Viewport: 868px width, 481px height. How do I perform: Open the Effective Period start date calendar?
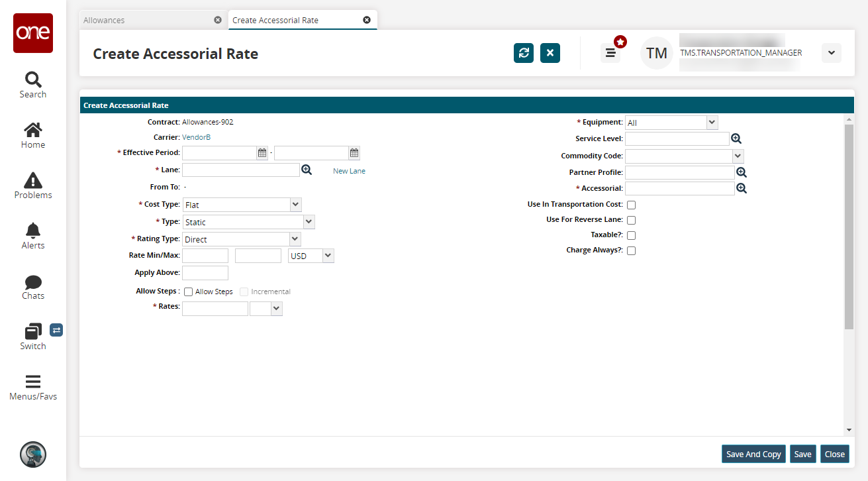tap(262, 153)
